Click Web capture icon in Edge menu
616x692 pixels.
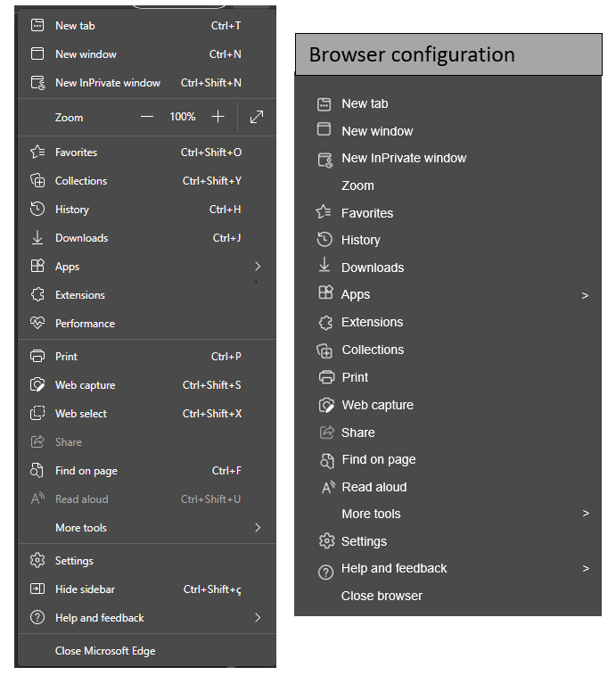pos(37,384)
